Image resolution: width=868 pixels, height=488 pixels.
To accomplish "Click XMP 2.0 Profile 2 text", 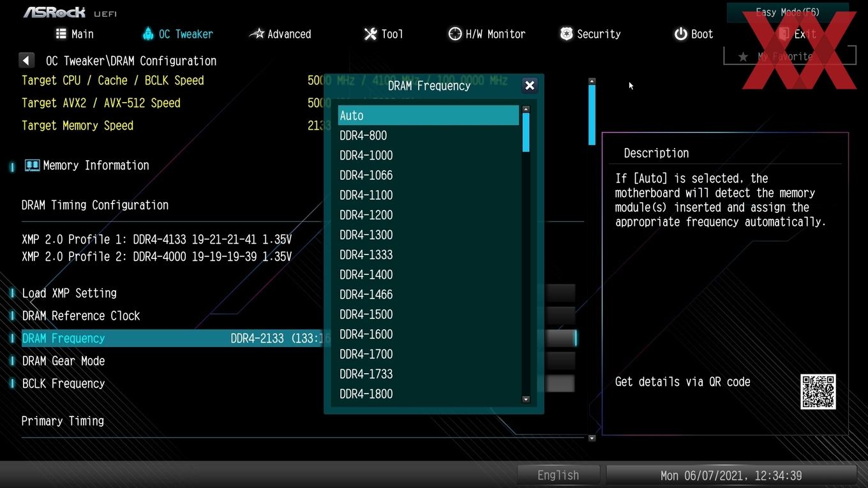I will point(156,256).
